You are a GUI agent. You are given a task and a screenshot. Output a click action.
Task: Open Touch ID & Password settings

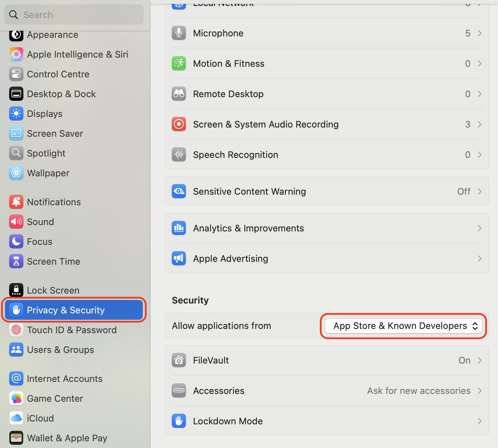coord(72,330)
